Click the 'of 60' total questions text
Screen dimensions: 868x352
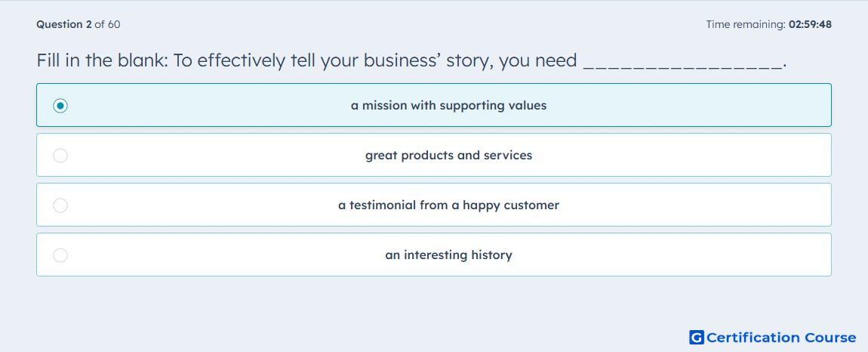pos(107,24)
